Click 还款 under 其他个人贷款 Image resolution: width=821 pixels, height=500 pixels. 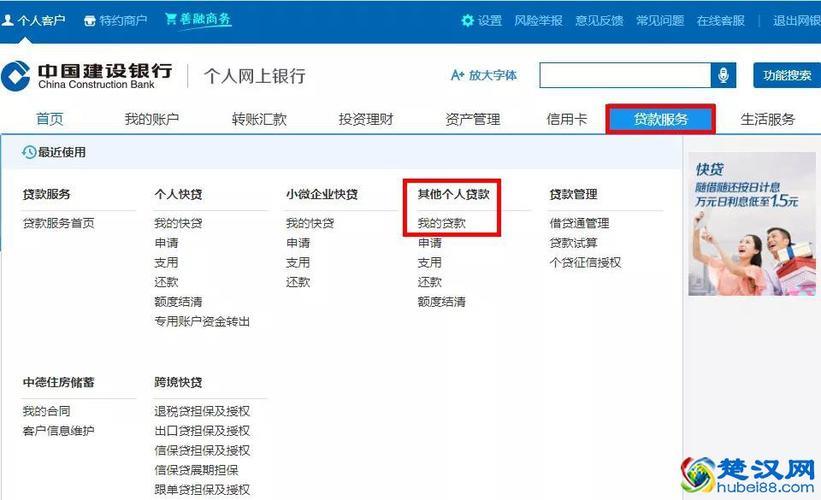(x=429, y=282)
